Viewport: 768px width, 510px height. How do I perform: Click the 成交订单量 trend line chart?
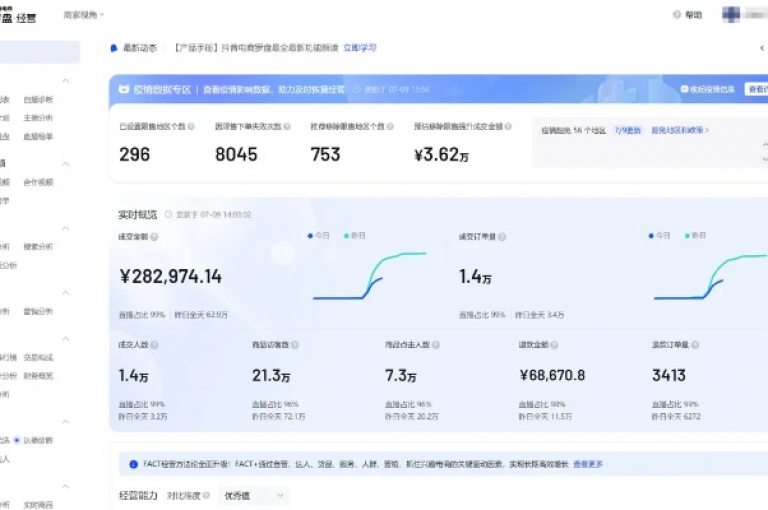(711, 276)
